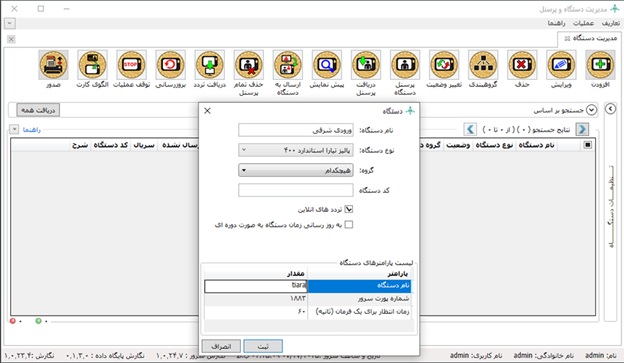
Task: Open the dropdown next to راهنما link
Action: tap(14, 129)
